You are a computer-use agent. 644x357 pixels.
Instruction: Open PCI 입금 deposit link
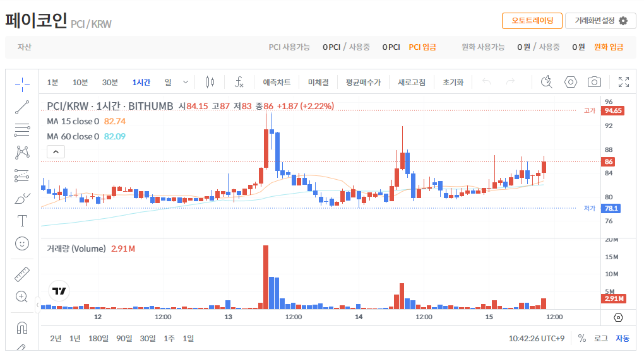pyautogui.click(x=422, y=47)
